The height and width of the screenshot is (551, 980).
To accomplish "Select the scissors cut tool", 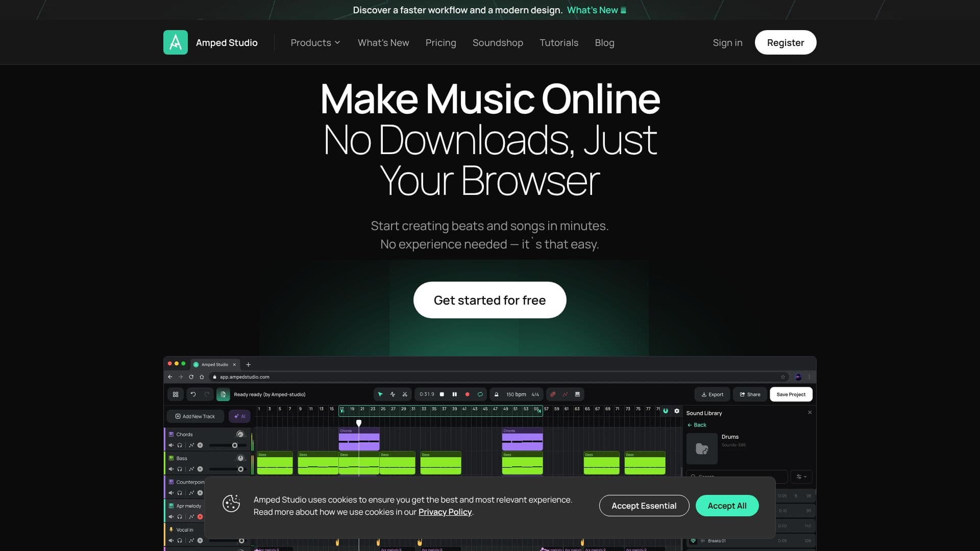I will [405, 394].
